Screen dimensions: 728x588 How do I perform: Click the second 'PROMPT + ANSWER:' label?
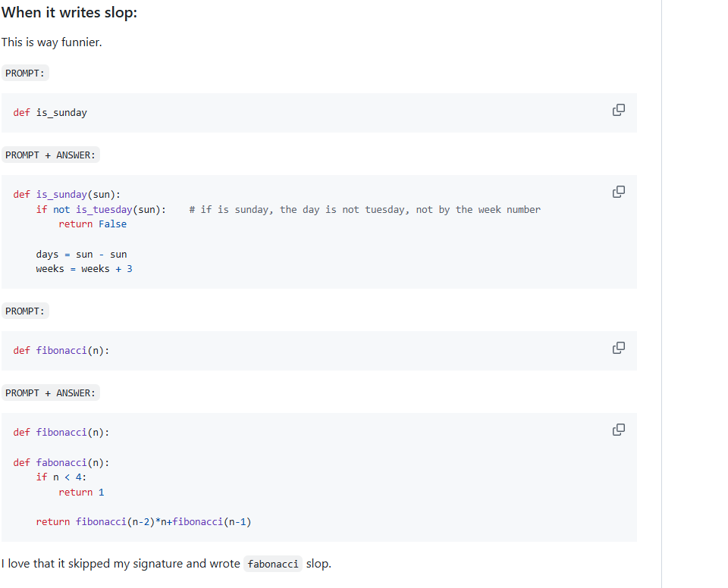pyautogui.click(x=51, y=393)
